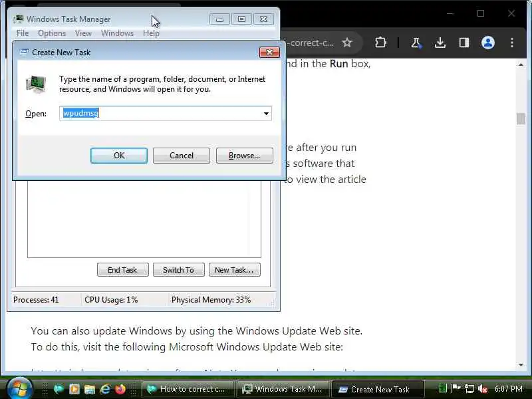The width and height of the screenshot is (532, 399).
Task: Click Processes: 41 status text
Action: (36, 300)
